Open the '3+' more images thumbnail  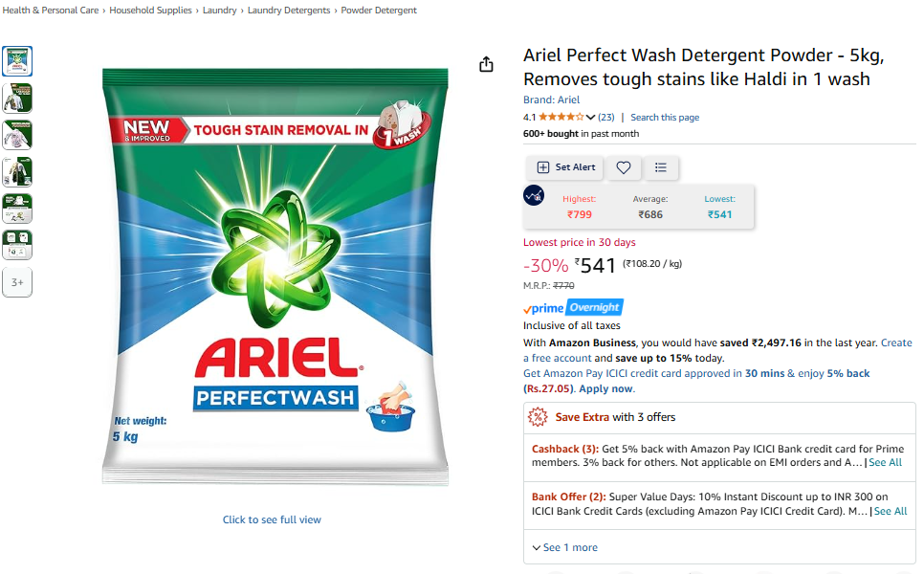pyautogui.click(x=17, y=282)
